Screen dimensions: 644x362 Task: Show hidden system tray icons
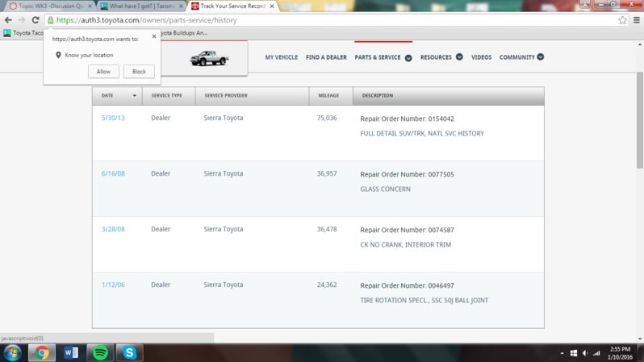point(562,353)
